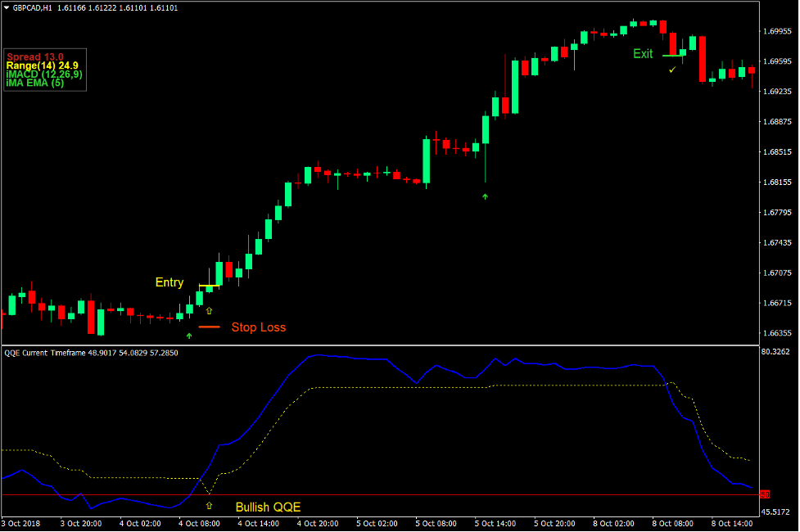Click the Range(14) 24.9 info label
Screen dimensions: 800x532
tap(42, 65)
